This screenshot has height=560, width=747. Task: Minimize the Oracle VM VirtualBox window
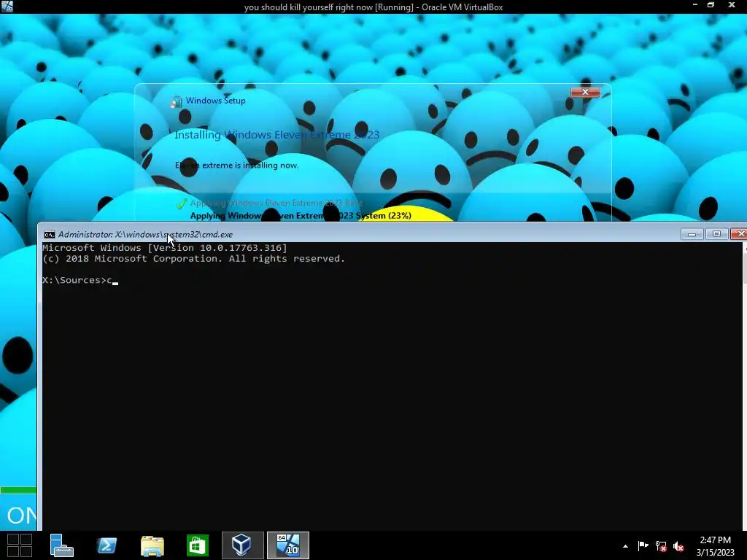point(695,5)
